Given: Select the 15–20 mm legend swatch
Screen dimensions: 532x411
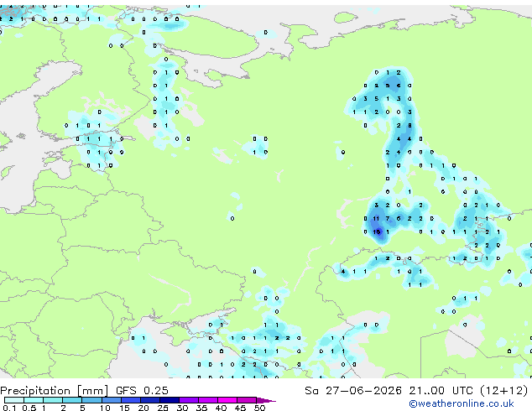Looking at the screenshot, I should pyautogui.click(x=131, y=400).
